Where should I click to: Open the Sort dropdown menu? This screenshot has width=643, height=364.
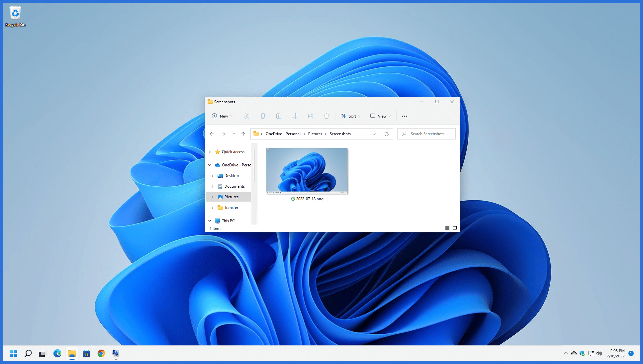[x=350, y=116]
